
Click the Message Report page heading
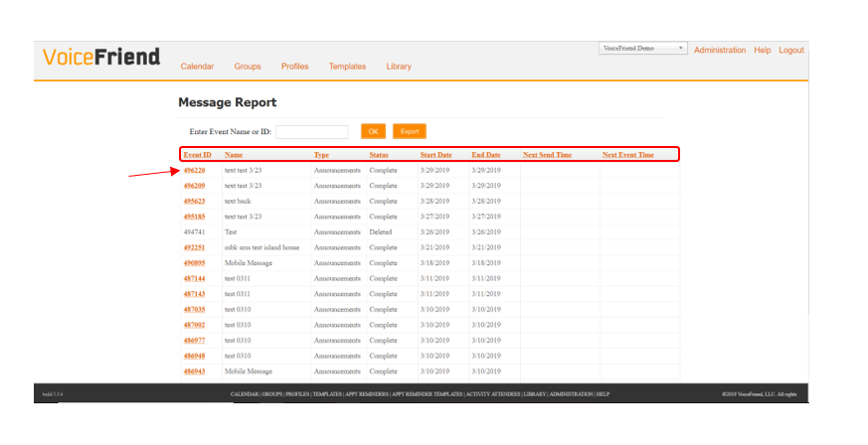[228, 102]
